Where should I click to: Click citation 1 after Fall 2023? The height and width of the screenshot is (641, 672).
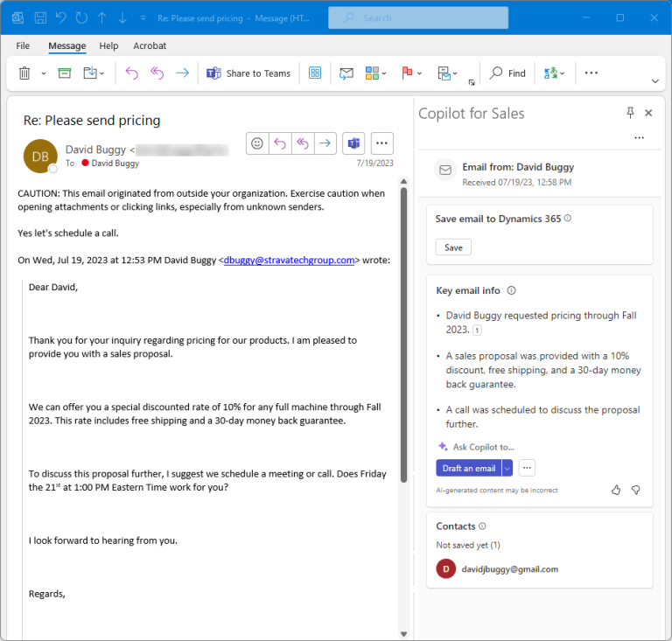(x=477, y=331)
